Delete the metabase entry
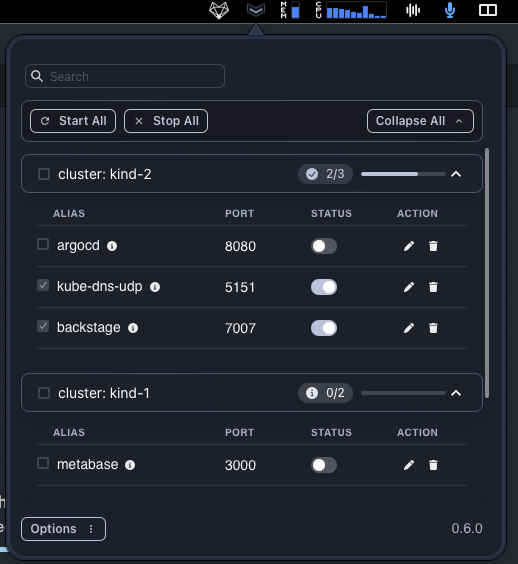This screenshot has width=518, height=564. coord(433,465)
